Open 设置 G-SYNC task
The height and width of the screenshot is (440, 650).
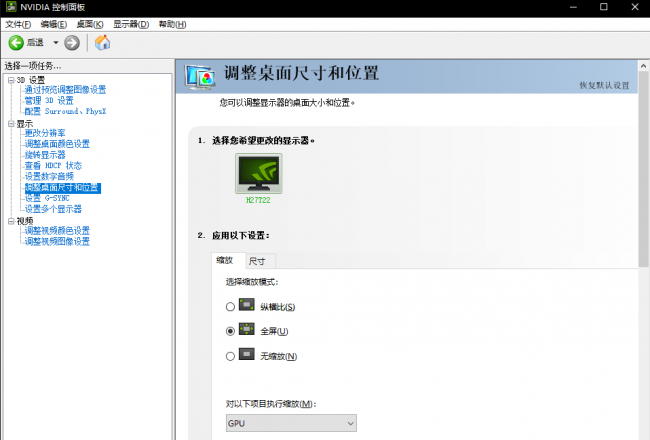click(47, 198)
